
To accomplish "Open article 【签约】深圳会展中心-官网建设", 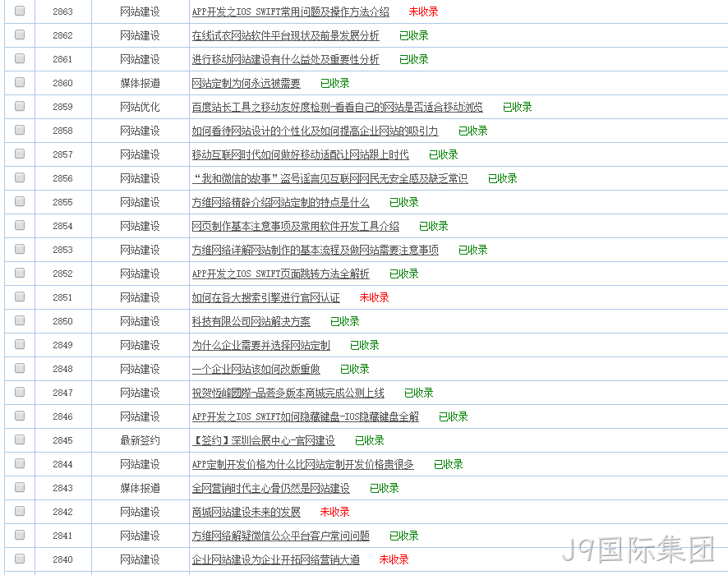I will [x=263, y=441].
